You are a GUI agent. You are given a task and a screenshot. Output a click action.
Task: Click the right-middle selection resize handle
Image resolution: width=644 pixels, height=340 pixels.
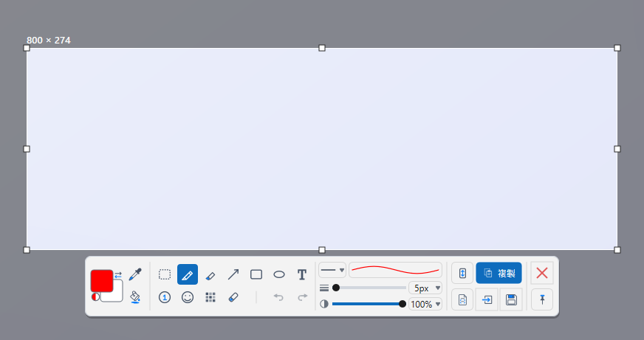click(617, 149)
